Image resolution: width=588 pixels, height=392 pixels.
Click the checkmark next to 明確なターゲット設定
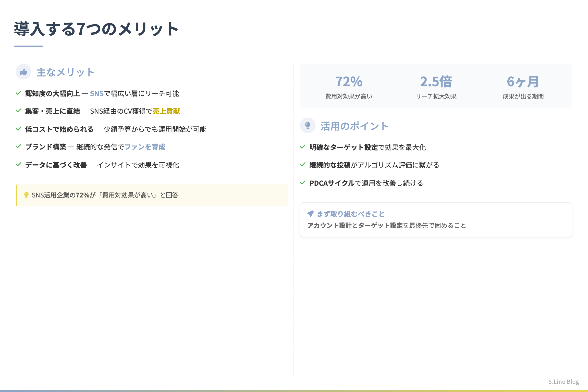(303, 147)
